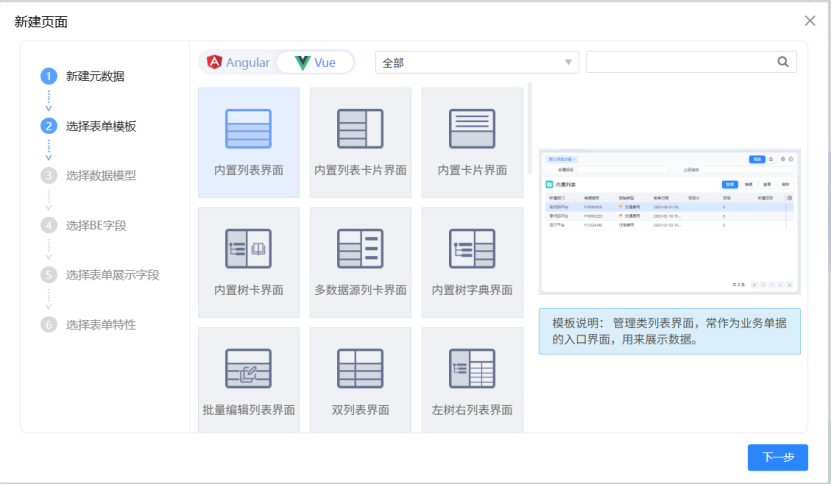The width and height of the screenshot is (831, 485).
Task: Click the 内置列表卡片界面 label text
Action: coord(360,170)
